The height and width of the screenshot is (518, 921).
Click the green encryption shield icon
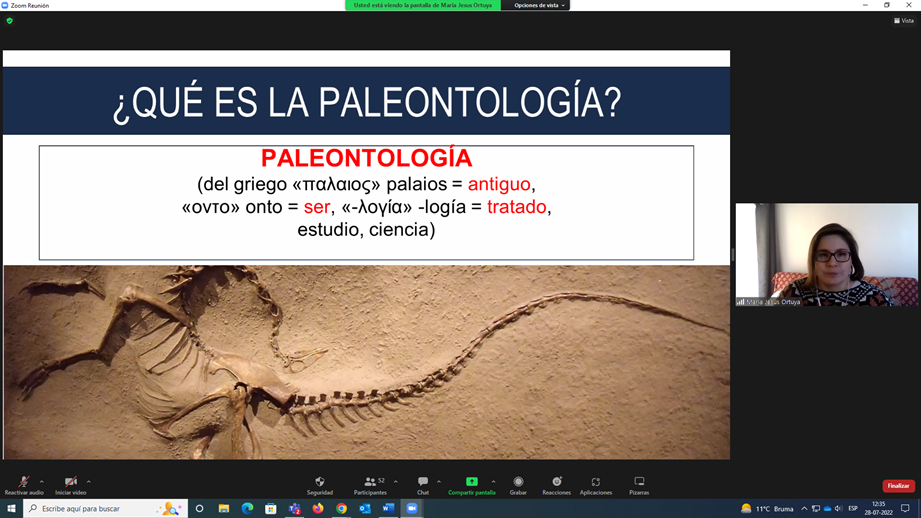click(x=10, y=21)
